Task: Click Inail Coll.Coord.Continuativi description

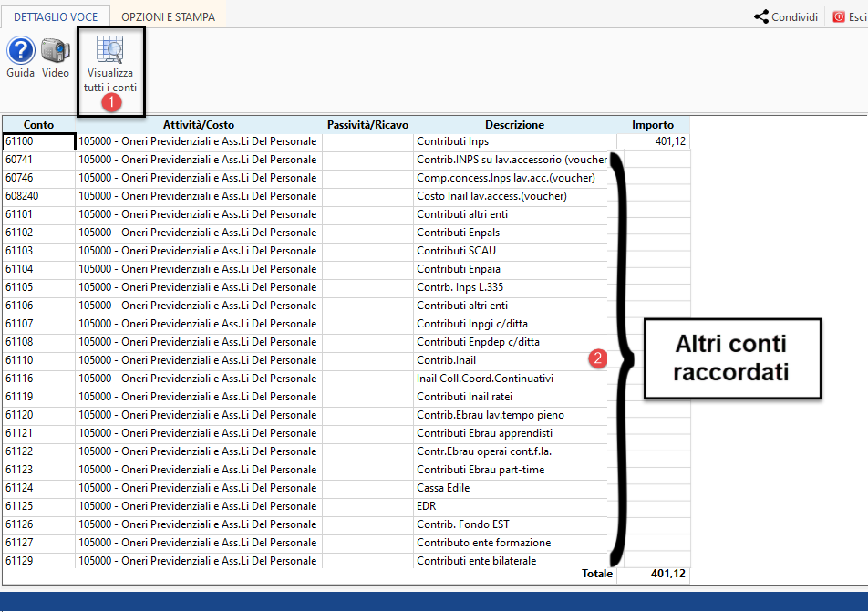Action: [511, 379]
